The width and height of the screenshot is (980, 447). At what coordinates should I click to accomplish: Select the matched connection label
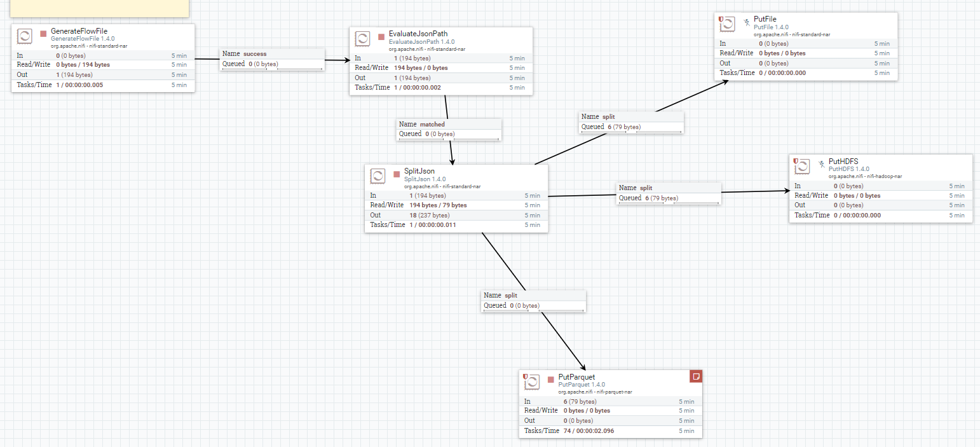click(x=448, y=129)
